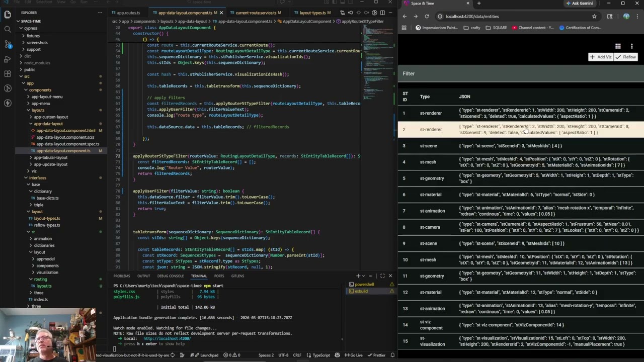Sort by the Type column header

tap(425, 97)
